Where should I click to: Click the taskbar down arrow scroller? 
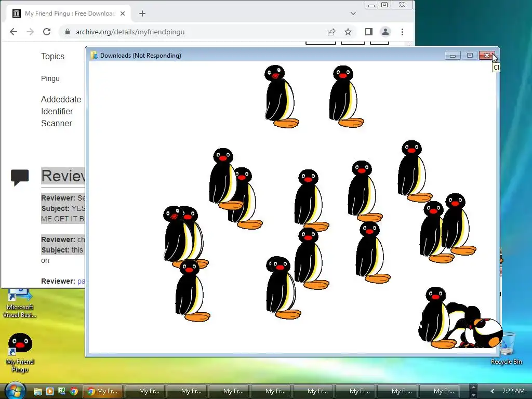point(474,395)
